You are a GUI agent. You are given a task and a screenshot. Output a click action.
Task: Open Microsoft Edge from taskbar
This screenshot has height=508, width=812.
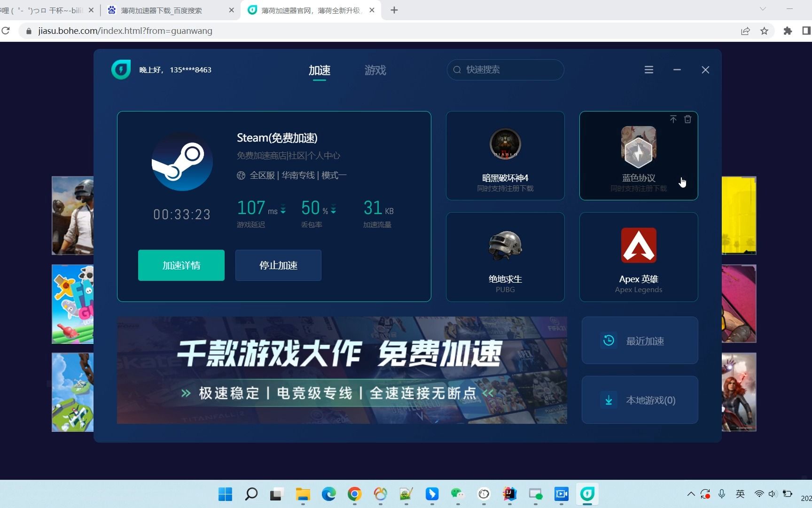tap(329, 494)
